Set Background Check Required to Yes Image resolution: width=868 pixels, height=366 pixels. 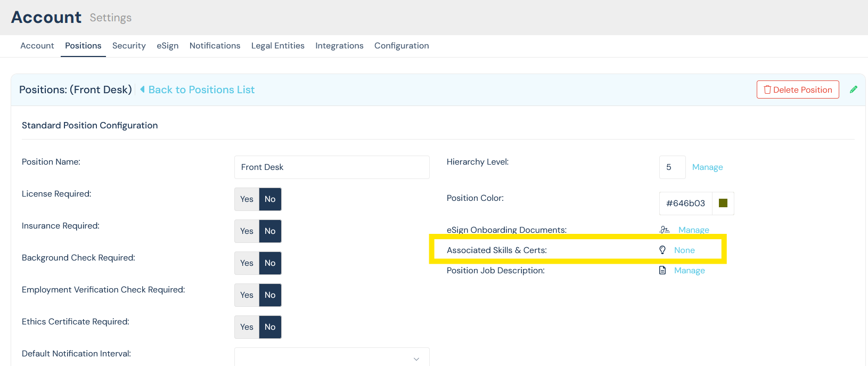click(247, 263)
